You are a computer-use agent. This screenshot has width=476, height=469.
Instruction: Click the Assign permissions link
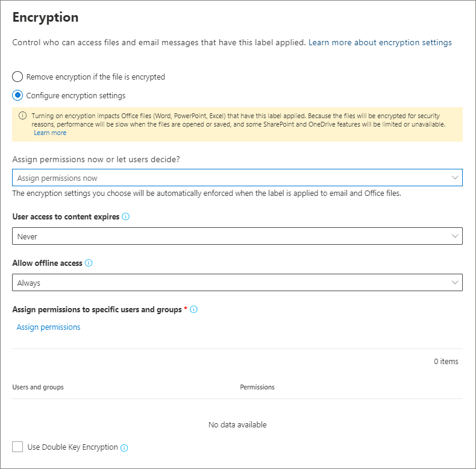tap(48, 327)
